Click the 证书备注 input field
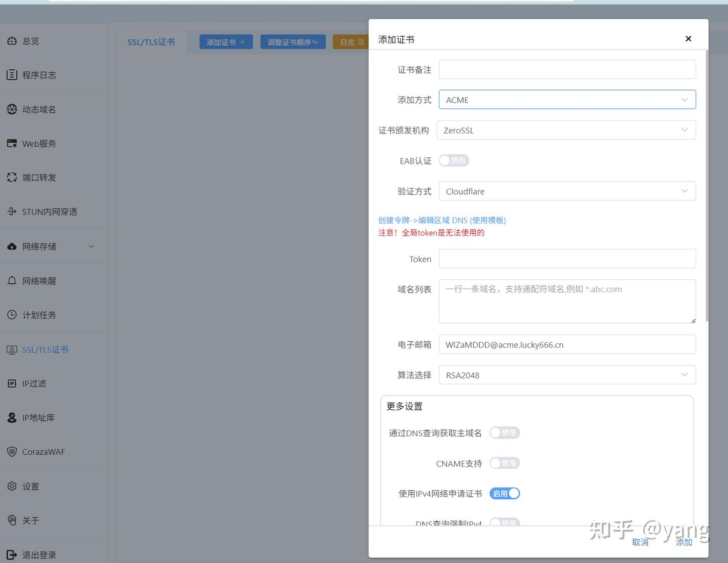Image resolution: width=728 pixels, height=563 pixels. point(567,69)
